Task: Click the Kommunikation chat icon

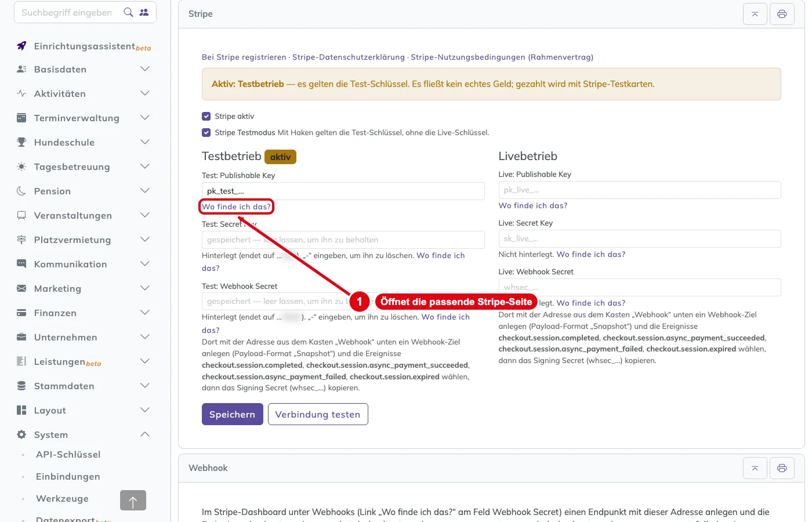Action: click(x=21, y=264)
